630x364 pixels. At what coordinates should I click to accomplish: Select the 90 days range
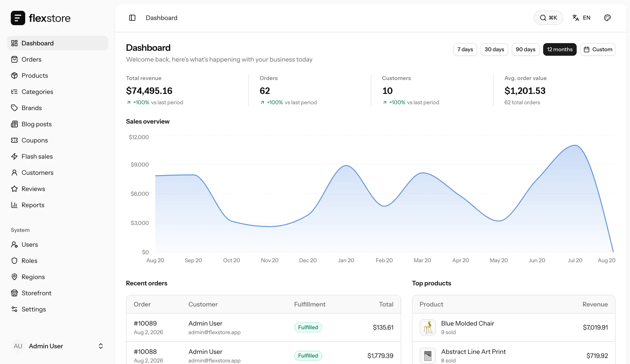[526, 49]
